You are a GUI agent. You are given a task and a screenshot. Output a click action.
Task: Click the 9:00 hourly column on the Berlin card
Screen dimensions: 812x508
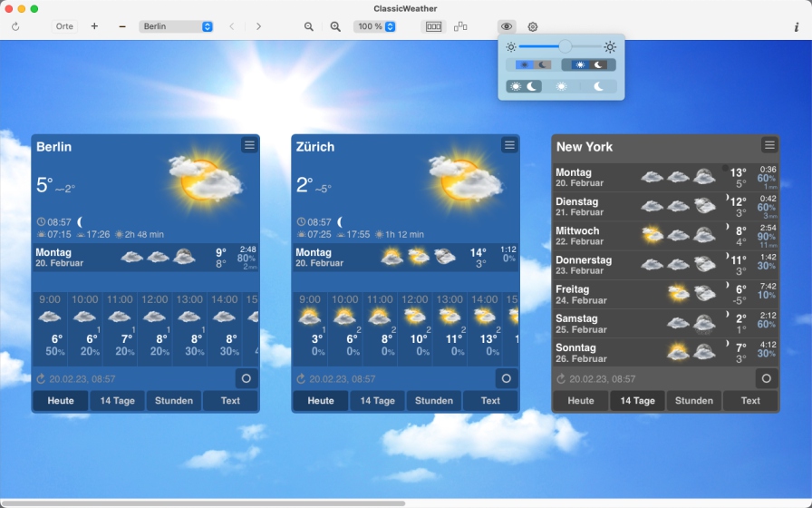(x=50, y=328)
